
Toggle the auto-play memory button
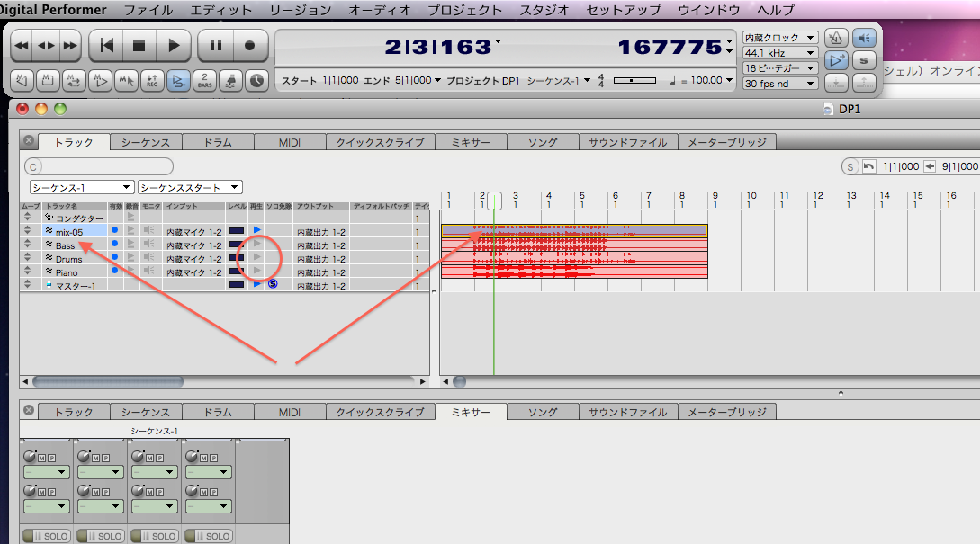pyautogui.click(x=100, y=81)
